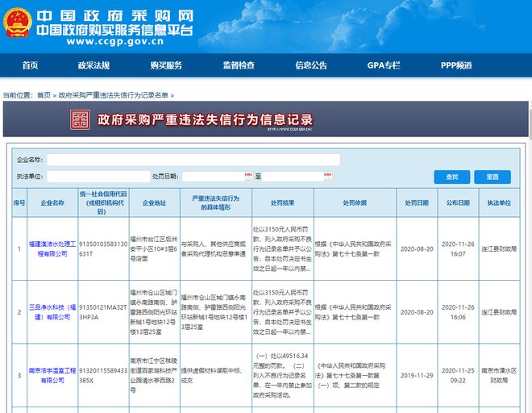Click the 处罚日期 end date field
The height and width of the screenshot is (413, 532).
[297, 177]
